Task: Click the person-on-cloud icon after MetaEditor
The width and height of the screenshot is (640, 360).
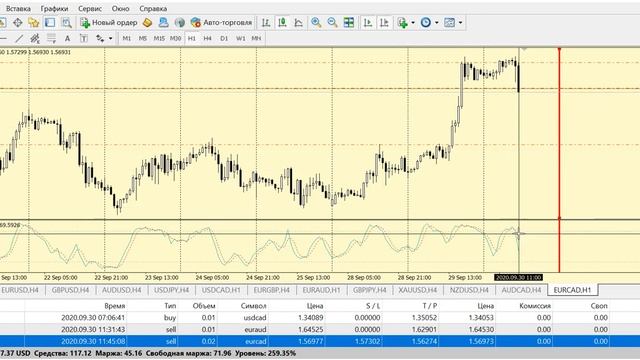Action: click(x=163, y=23)
